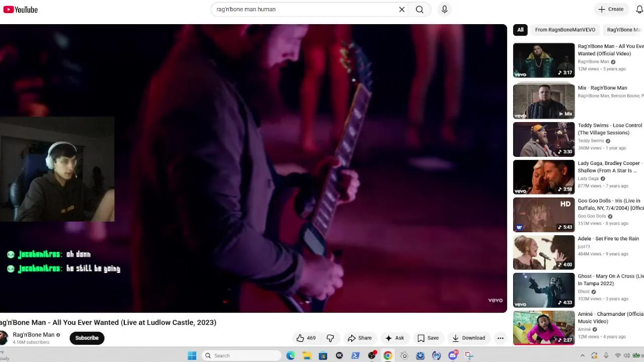This screenshot has height=362, width=644.
Task: Click the vevo watermark in the video
Action: [x=495, y=300]
